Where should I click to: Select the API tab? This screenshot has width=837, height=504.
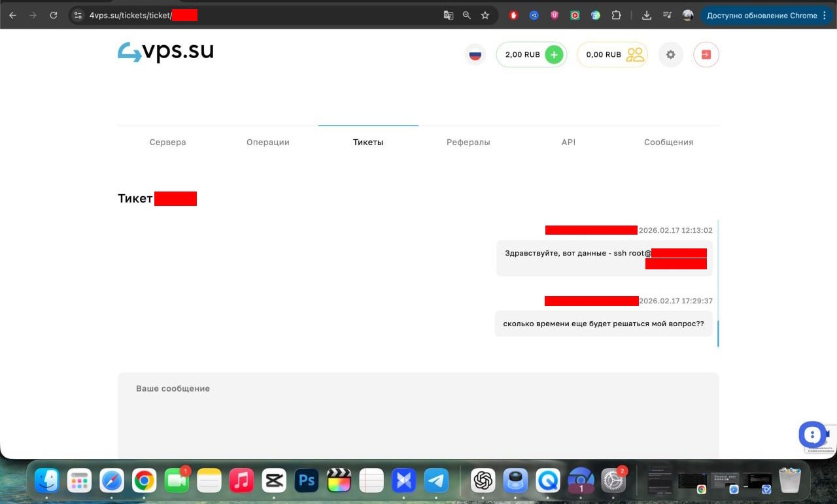click(568, 143)
